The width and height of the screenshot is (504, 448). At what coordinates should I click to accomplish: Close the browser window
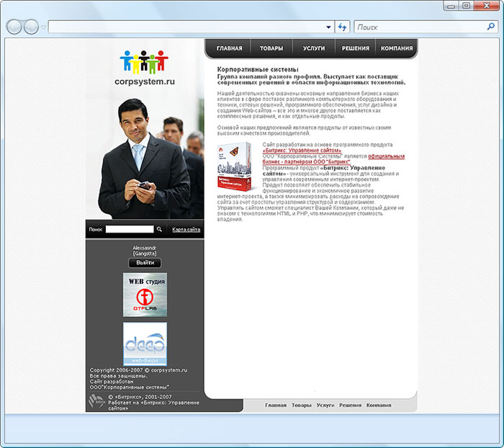click(487, 6)
